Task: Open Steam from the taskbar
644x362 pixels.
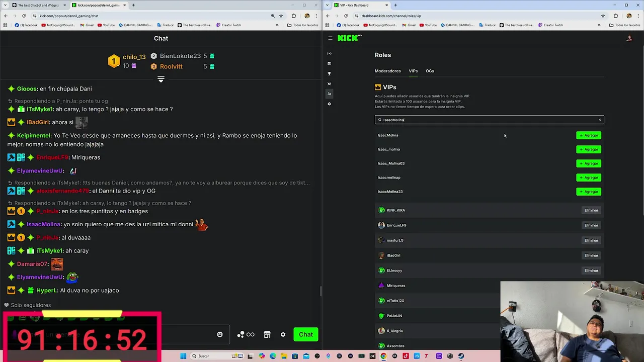Action: [461, 356]
